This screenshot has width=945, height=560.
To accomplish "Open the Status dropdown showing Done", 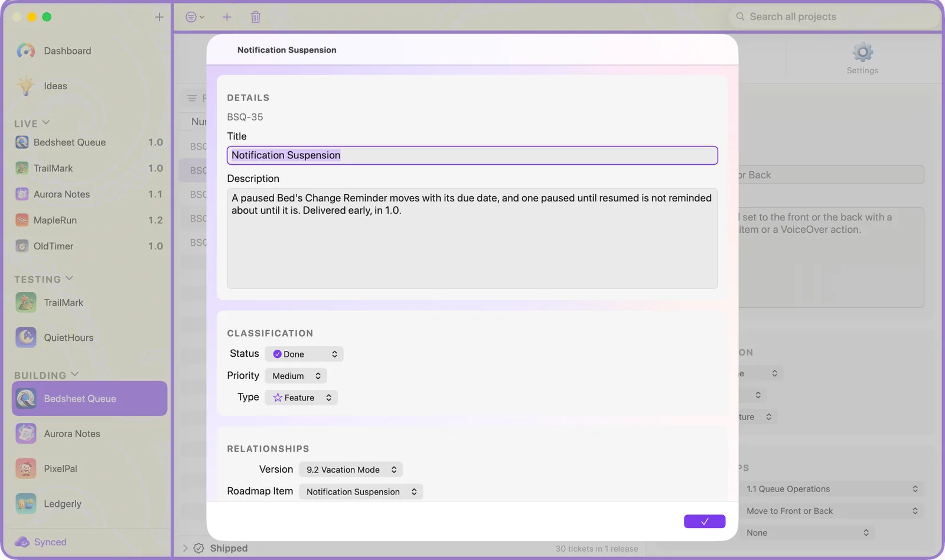I will click(x=304, y=354).
